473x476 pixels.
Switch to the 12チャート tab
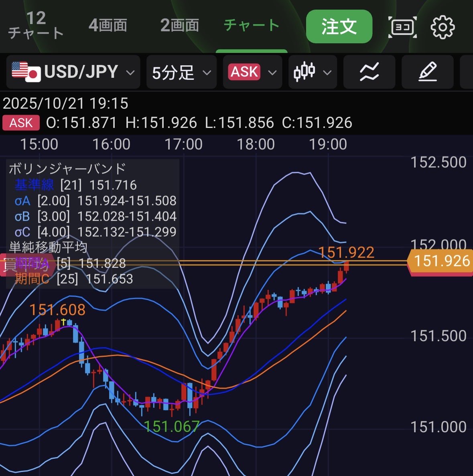tap(36, 26)
